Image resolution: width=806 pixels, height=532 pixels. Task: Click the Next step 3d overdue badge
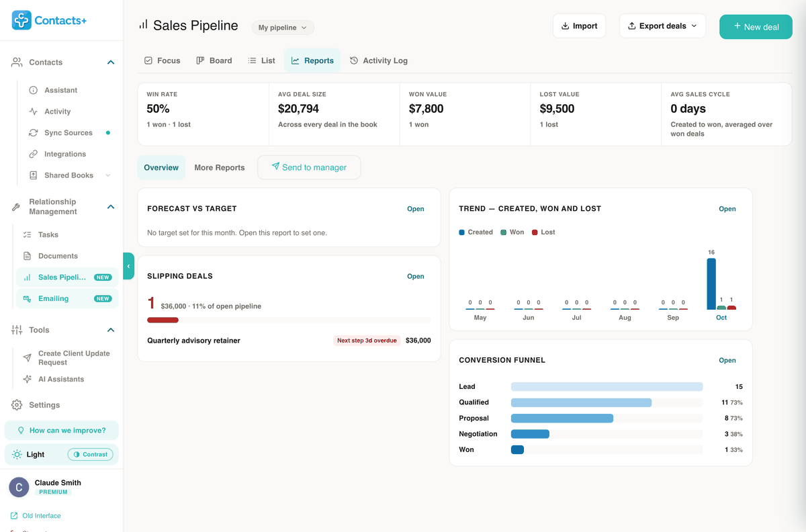(x=367, y=341)
